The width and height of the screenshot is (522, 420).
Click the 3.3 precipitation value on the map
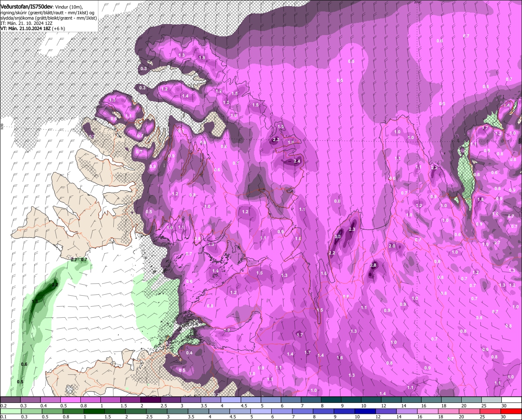point(338,237)
